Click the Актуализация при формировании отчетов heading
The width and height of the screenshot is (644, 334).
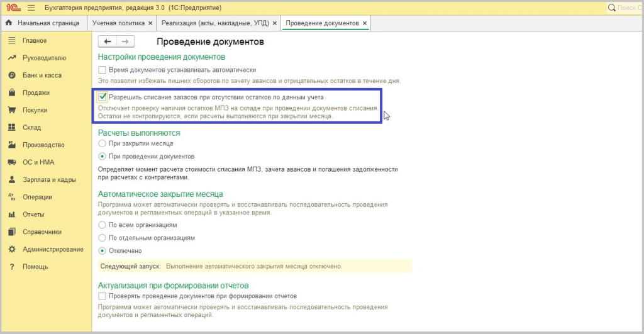tap(173, 286)
